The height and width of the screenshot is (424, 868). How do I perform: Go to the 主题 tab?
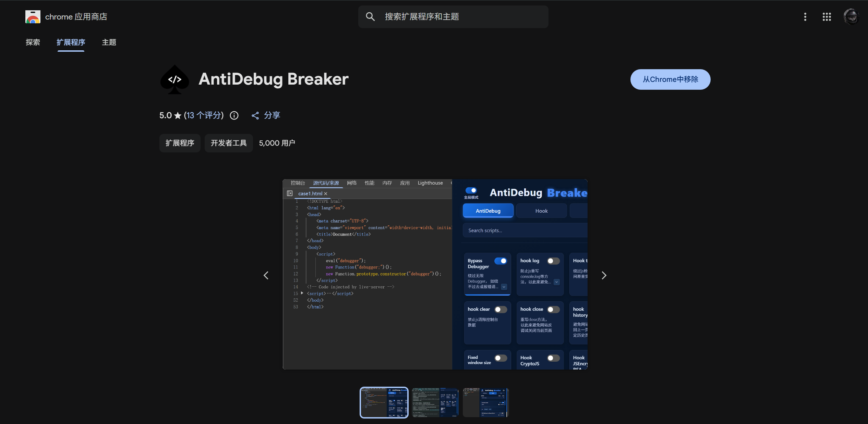[x=109, y=42]
